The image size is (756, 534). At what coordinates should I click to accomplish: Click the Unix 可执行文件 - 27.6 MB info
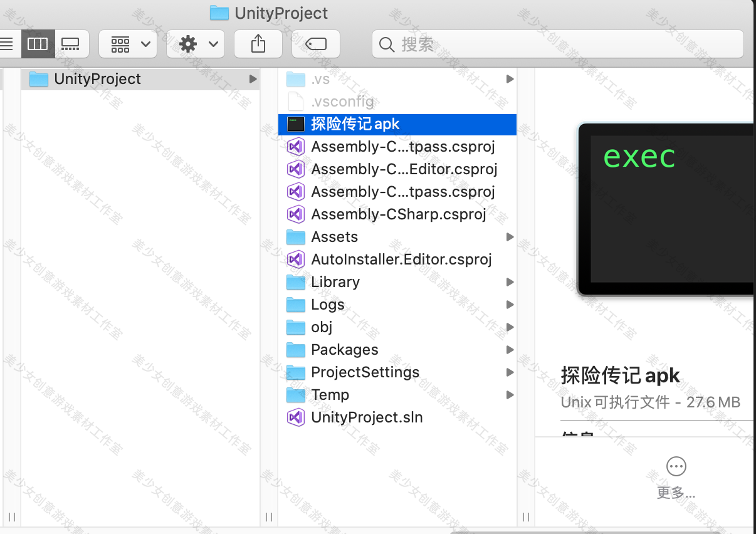pos(651,402)
